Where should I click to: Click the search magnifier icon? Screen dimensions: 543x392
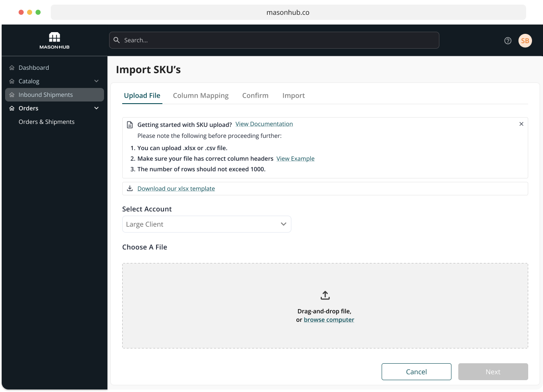pos(117,40)
